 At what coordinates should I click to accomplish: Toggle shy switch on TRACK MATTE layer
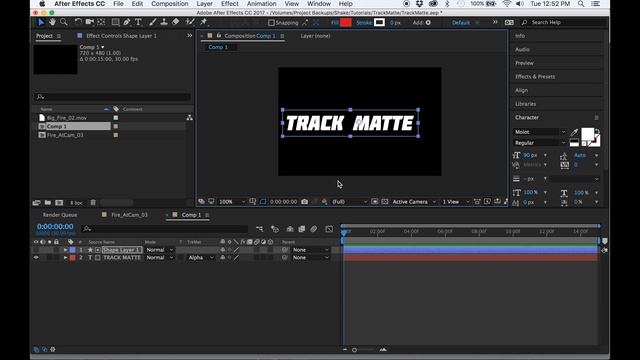click(222, 258)
